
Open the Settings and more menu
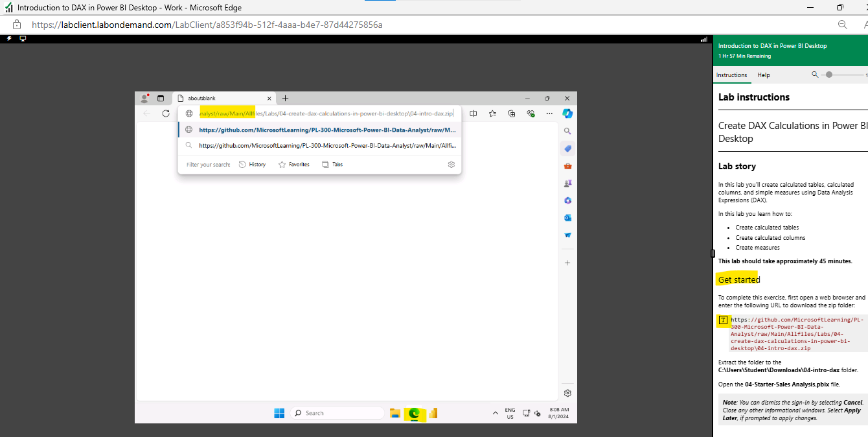549,113
